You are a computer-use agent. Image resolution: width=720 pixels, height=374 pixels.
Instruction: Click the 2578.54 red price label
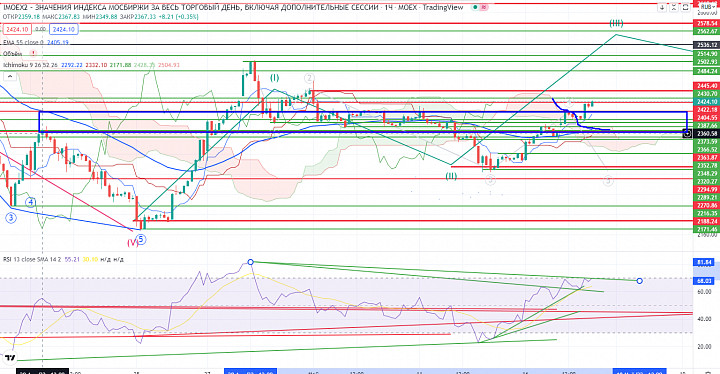(x=707, y=23)
